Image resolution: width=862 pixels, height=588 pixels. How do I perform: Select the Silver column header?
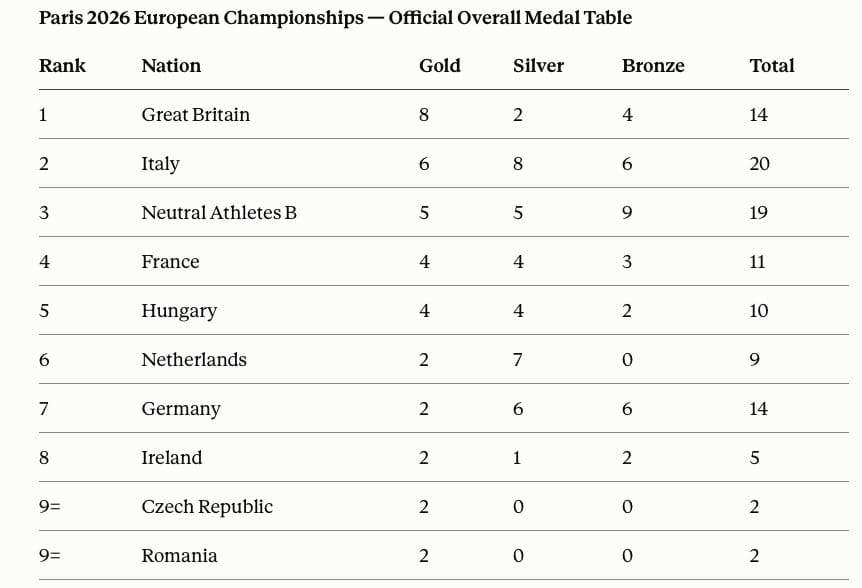tap(538, 66)
